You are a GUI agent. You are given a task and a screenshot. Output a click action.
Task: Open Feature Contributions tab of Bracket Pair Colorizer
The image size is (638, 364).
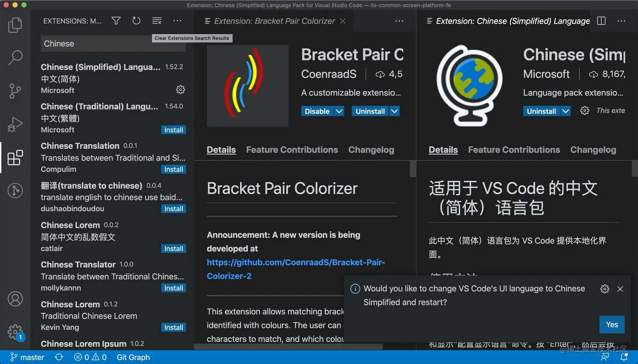pos(292,150)
